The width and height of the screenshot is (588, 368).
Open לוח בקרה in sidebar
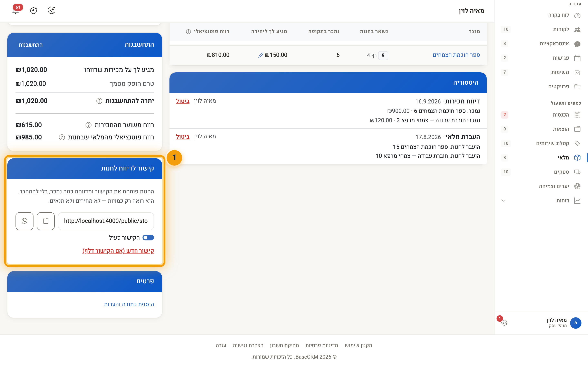pyautogui.click(x=541, y=15)
